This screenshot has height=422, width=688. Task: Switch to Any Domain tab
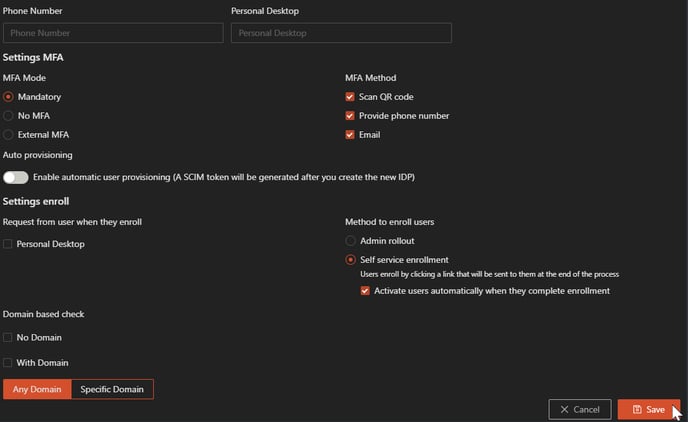[37, 389]
